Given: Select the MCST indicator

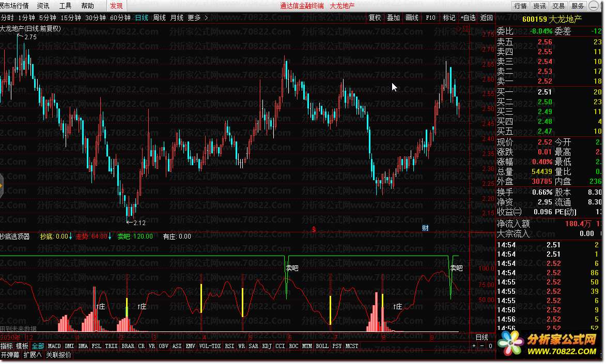Looking at the screenshot, I should pos(352,346).
